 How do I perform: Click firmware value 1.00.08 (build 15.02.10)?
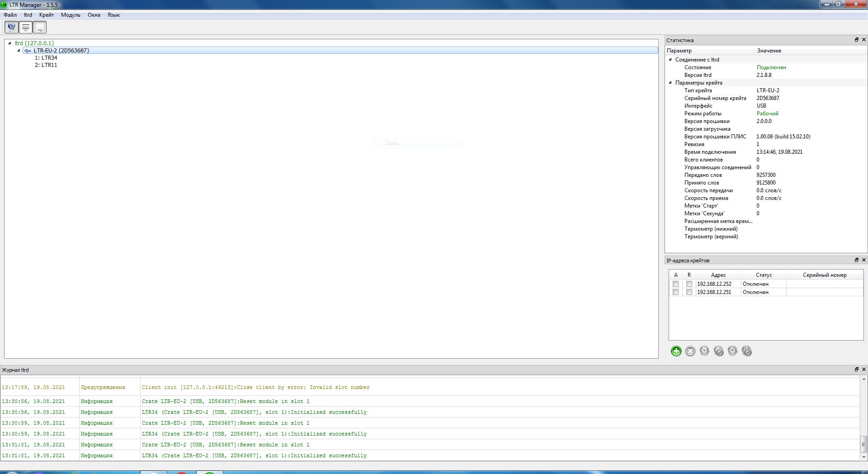(x=783, y=137)
